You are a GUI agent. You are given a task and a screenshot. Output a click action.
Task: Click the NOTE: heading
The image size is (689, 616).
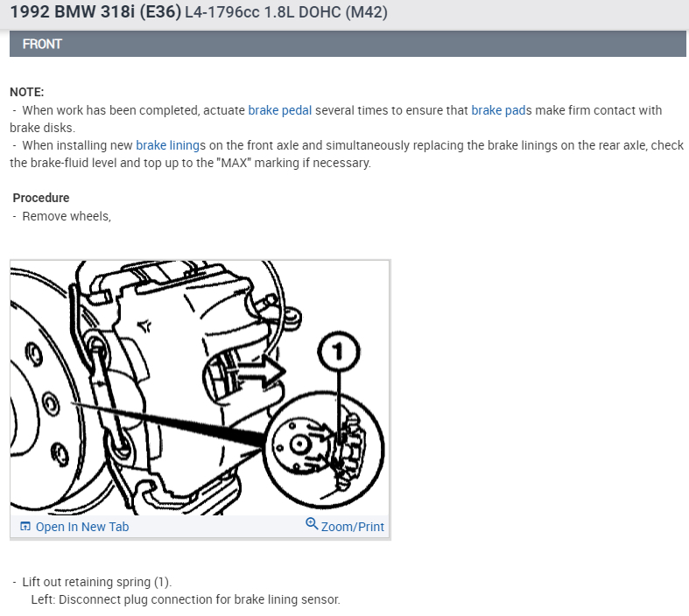[x=27, y=92]
